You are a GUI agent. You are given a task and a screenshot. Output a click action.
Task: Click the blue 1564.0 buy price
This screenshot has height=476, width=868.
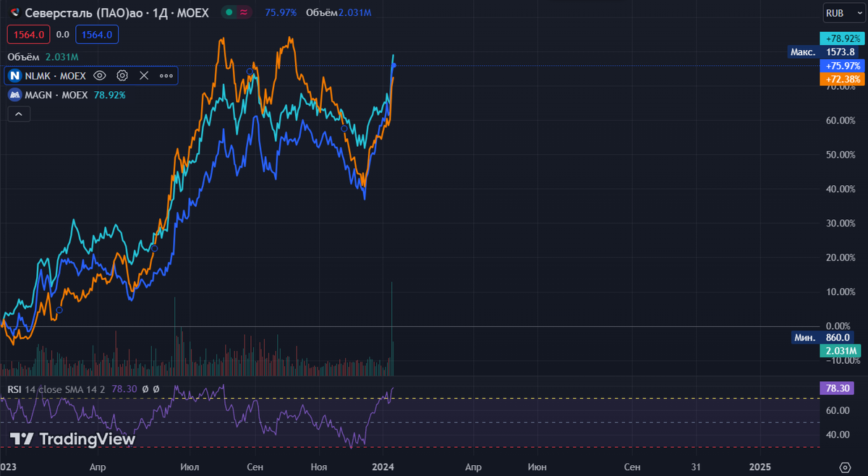[97, 34]
